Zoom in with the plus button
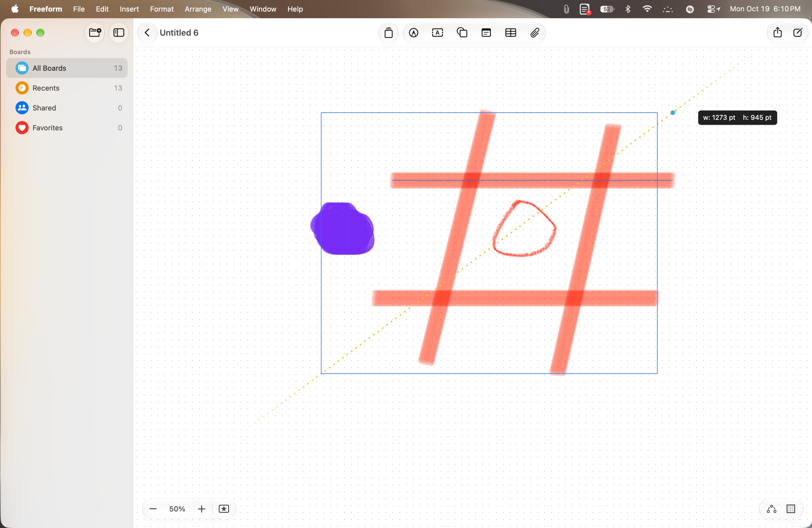Screen dimensions: 812x528 (x=202, y=509)
